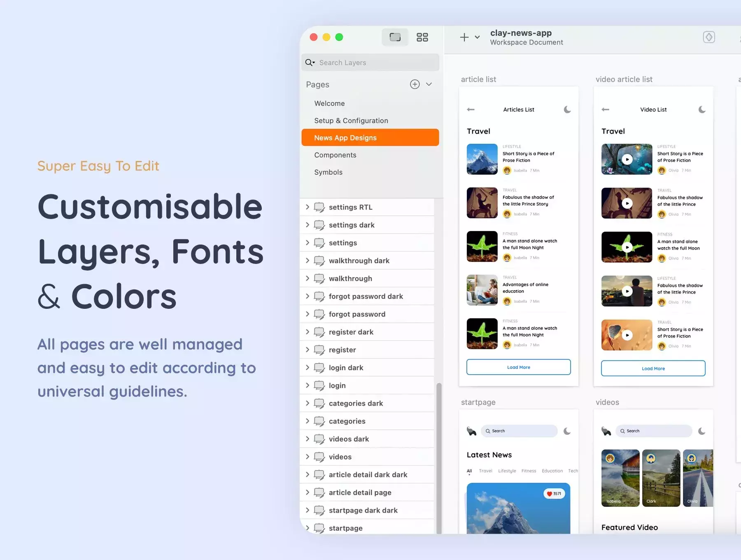Toggle dark mode moon in Articles List
The height and width of the screenshot is (560, 741).
tap(567, 110)
